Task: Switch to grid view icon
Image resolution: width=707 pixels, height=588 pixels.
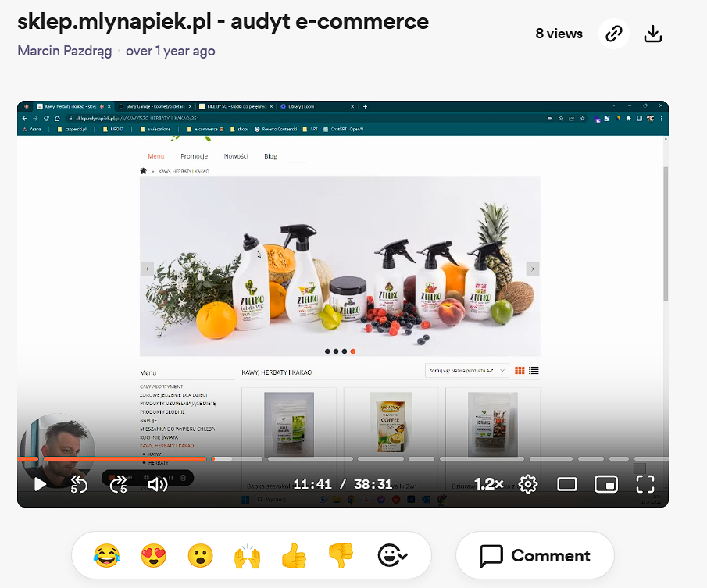Action: point(520,371)
